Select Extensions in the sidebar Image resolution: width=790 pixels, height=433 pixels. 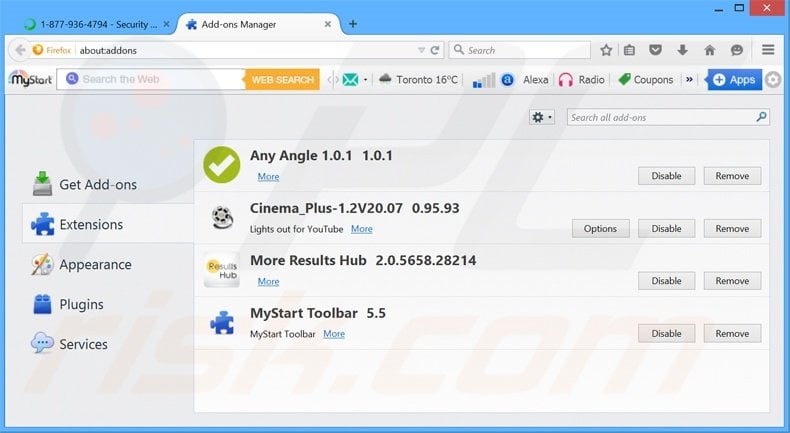click(x=108, y=224)
